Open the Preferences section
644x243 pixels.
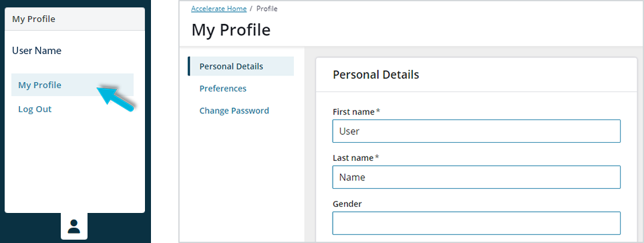click(x=223, y=89)
